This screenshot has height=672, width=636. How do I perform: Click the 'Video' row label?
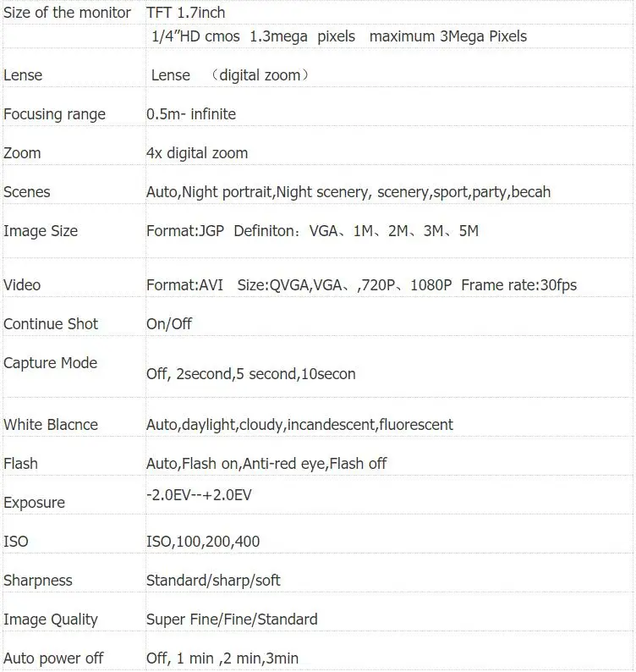coord(22,285)
